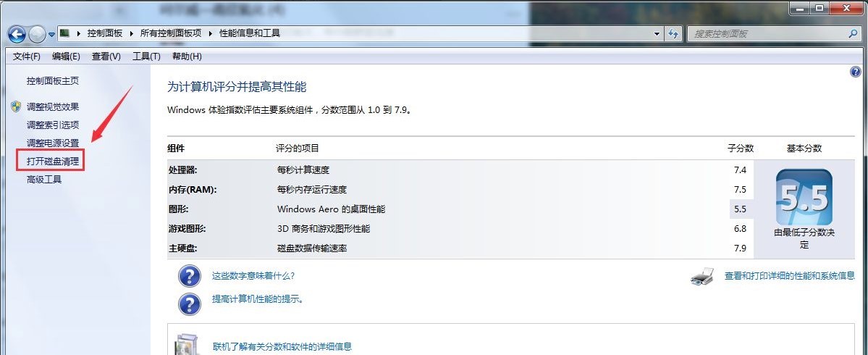Viewport: 868px width, 355px height.
Task: Open the 工具(T) menu
Action: 146,57
